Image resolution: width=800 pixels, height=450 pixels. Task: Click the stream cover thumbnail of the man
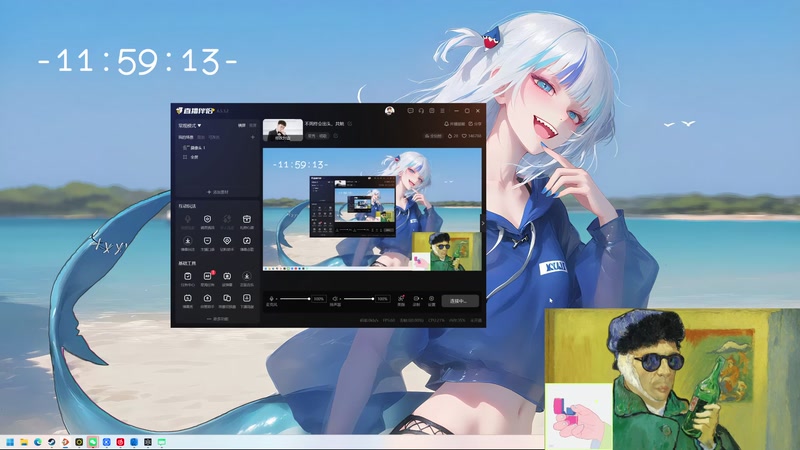click(x=283, y=130)
